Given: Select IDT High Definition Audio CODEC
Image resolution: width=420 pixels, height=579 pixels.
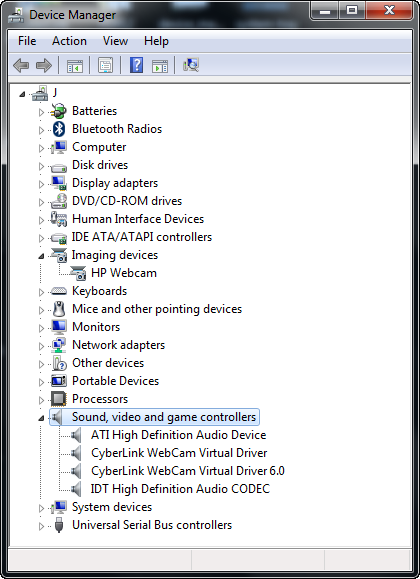Looking at the screenshot, I should tap(180, 489).
